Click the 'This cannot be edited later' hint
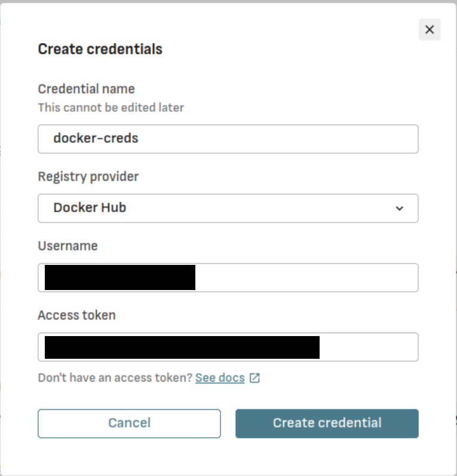Image resolution: width=457 pixels, height=476 pixels. click(111, 108)
